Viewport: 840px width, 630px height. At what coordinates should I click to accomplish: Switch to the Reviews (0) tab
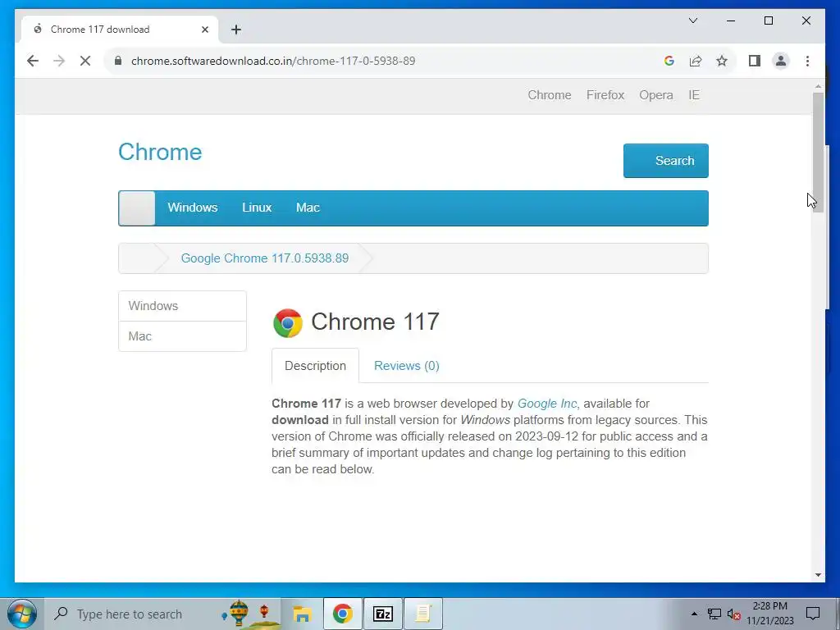click(x=407, y=365)
